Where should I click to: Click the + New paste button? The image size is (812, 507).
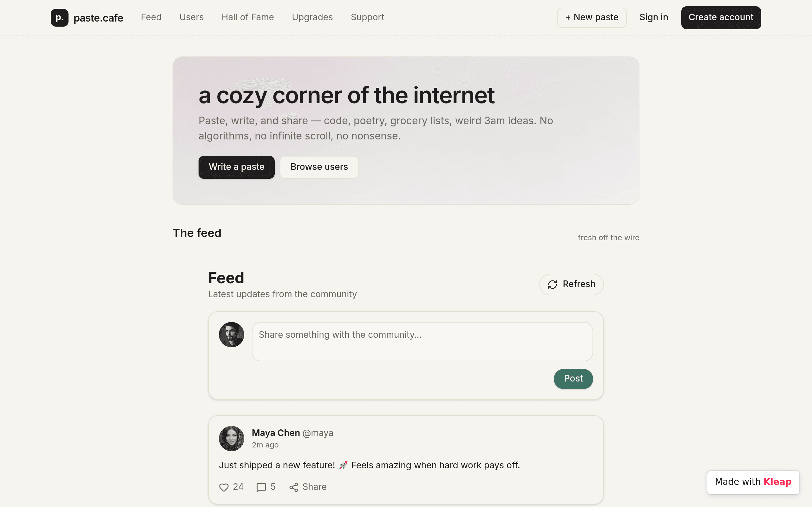click(592, 17)
